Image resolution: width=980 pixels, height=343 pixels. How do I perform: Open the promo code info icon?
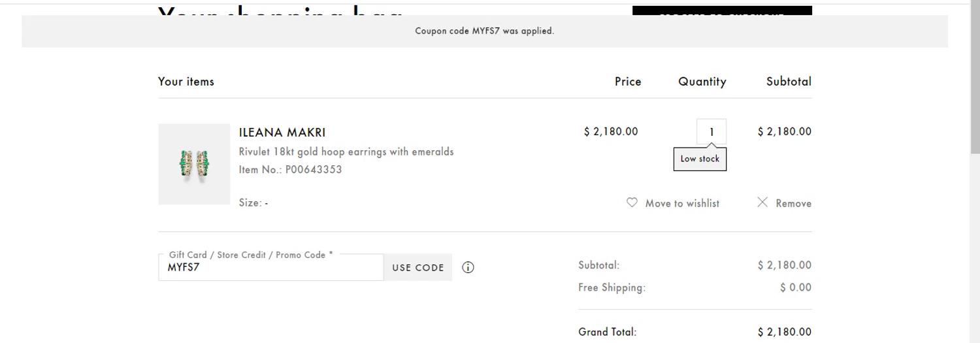point(468,267)
